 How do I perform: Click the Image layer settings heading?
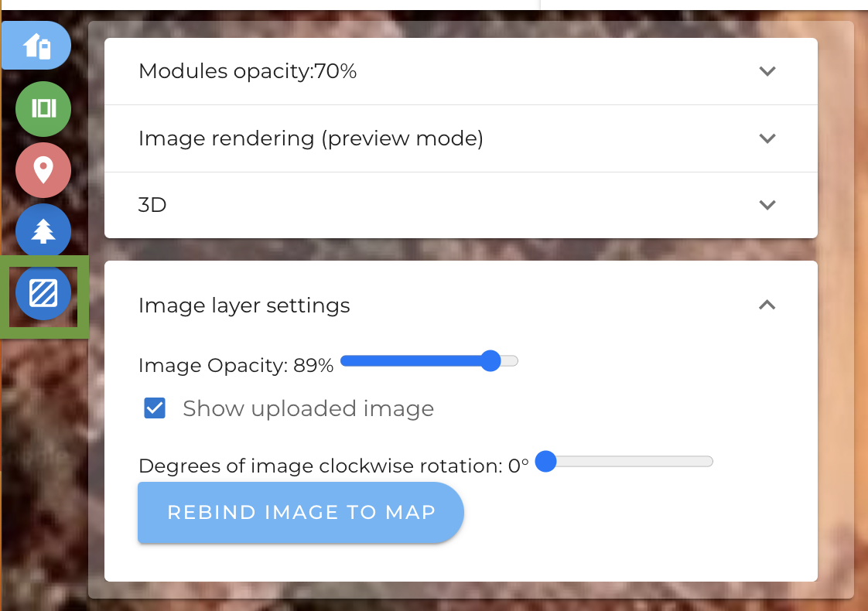point(244,305)
